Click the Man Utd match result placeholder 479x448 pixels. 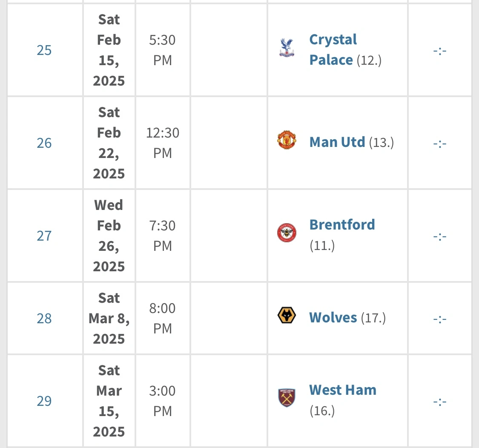[440, 144]
